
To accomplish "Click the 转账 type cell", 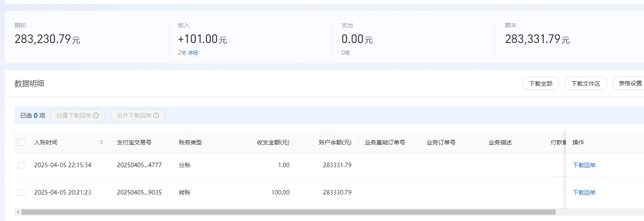I will [x=185, y=192].
